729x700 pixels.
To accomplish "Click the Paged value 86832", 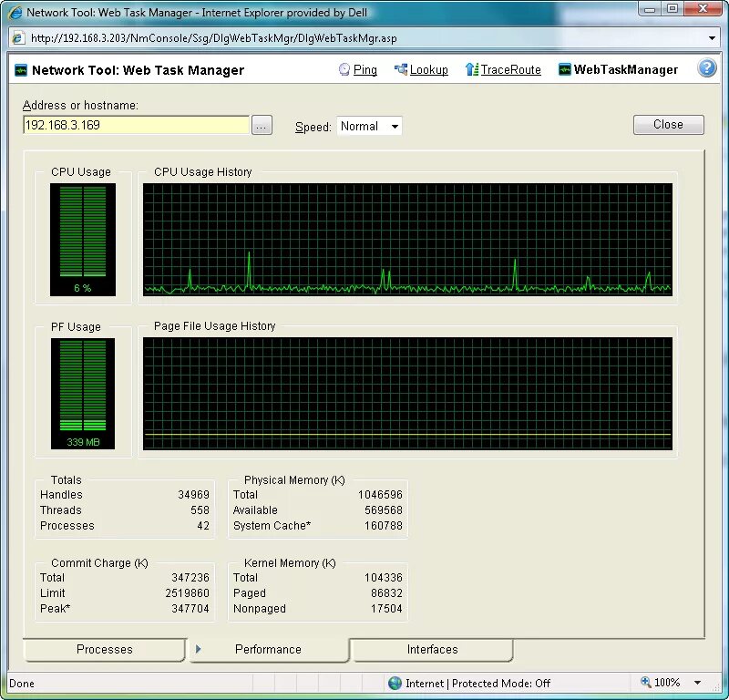I will (386, 593).
